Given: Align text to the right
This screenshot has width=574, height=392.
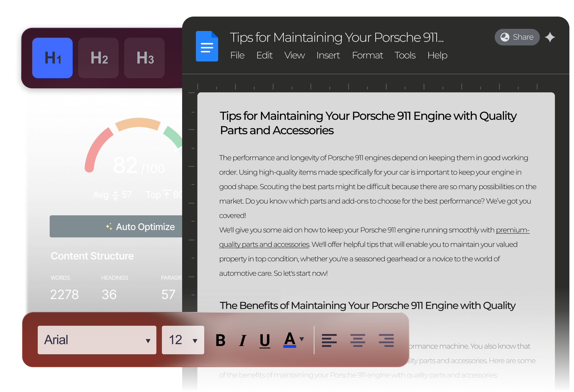Looking at the screenshot, I should pos(386,340).
